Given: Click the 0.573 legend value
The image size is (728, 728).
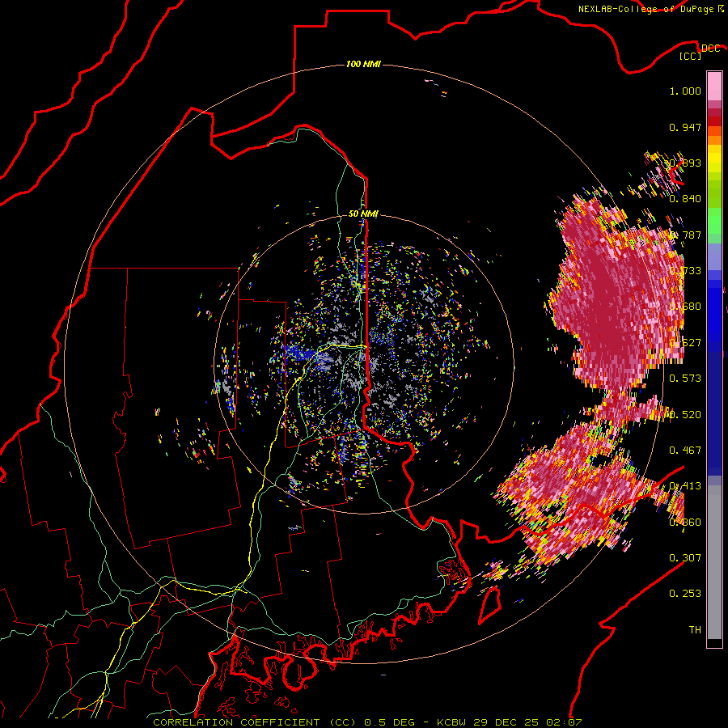Looking at the screenshot, I should pyautogui.click(x=685, y=378).
